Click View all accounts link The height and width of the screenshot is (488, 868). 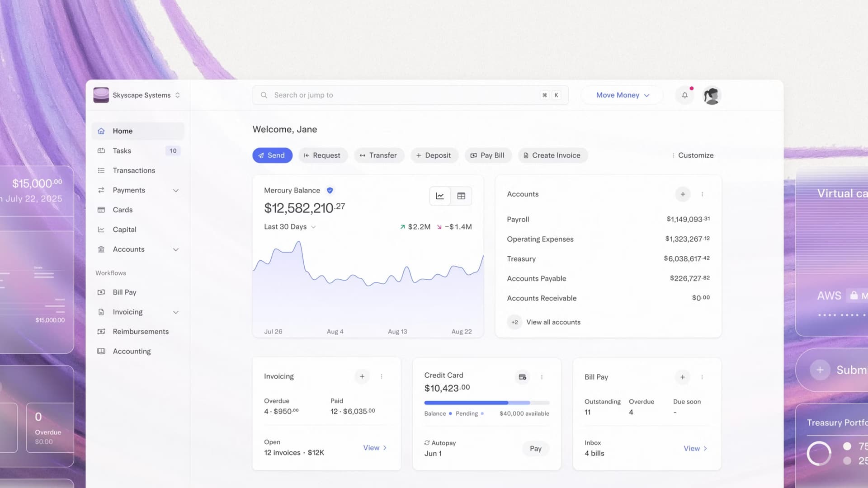click(x=553, y=322)
